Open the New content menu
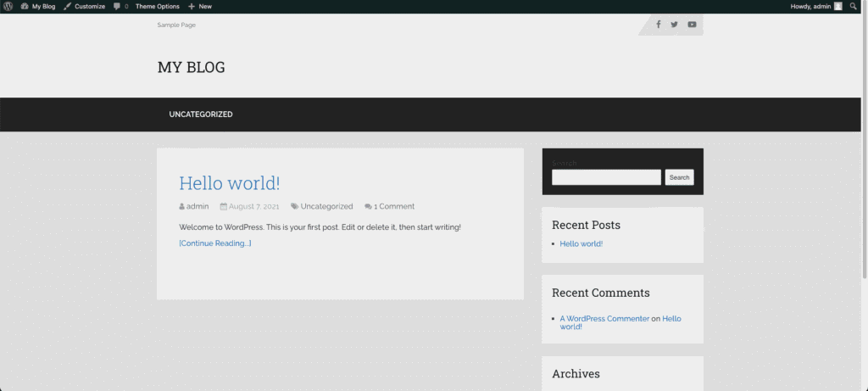Viewport: 868px width, 391px height. [200, 6]
